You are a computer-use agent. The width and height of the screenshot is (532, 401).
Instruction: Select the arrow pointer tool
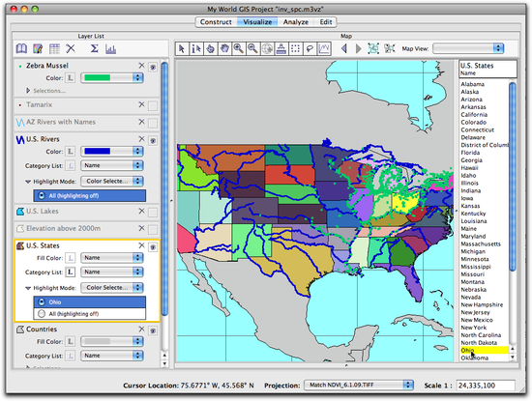pyautogui.click(x=182, y=49)
